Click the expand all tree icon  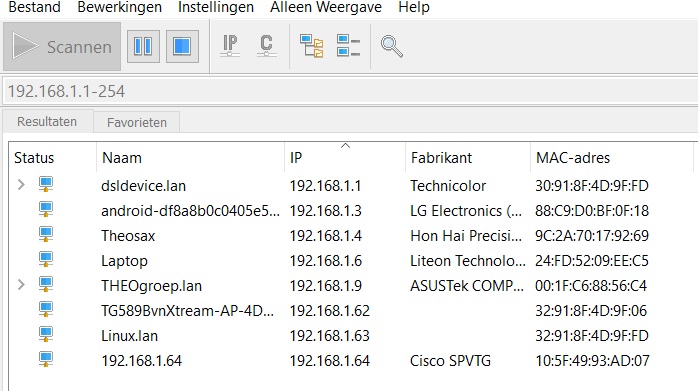pyautogui.click(x=312, y=46)
